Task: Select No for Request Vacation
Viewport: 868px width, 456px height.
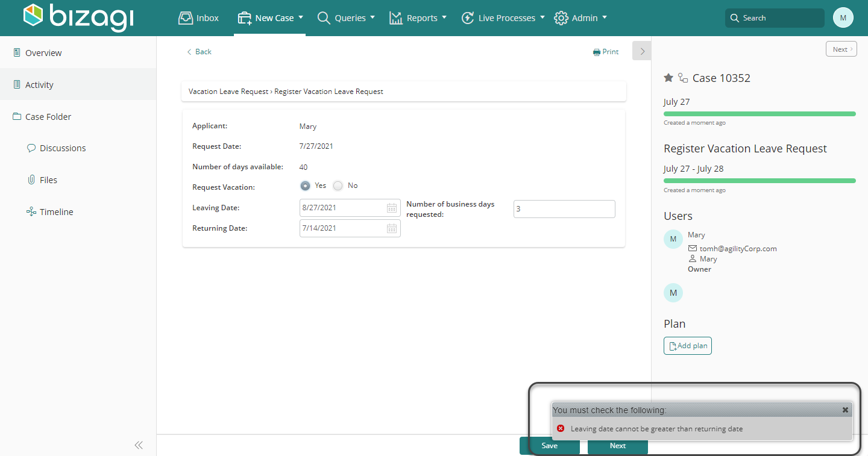Action: coord(338,186)
